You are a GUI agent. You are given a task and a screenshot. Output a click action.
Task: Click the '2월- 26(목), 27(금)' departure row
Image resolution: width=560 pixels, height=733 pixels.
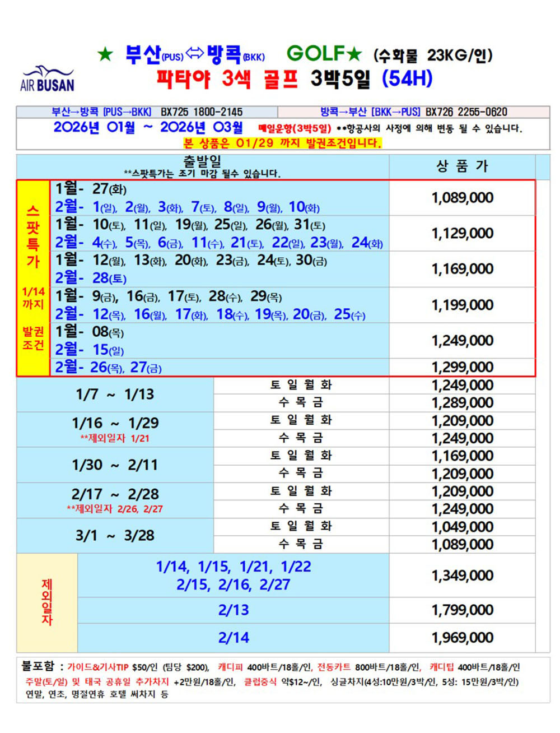[108, 368]
